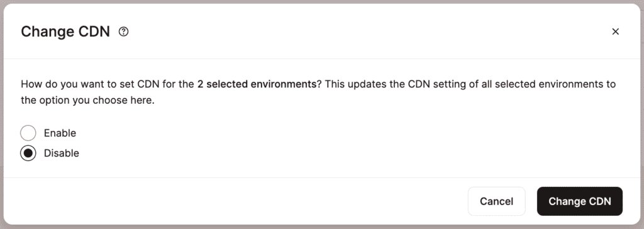The height and width of the screenshot is (229, 644).
Task: Click the description paragraph about CDN setting
Action: coord(318,92)
